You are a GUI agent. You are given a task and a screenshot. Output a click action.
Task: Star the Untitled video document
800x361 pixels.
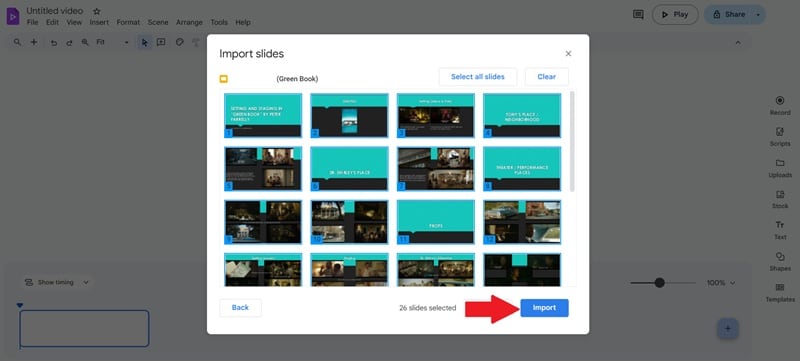click(x=97, y=11)
